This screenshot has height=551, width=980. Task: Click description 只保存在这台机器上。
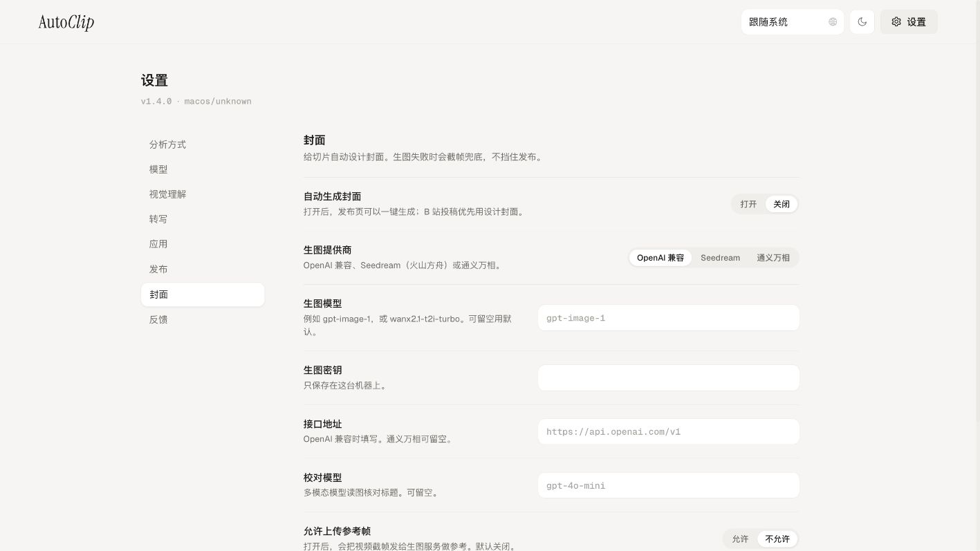coord(346,385)
